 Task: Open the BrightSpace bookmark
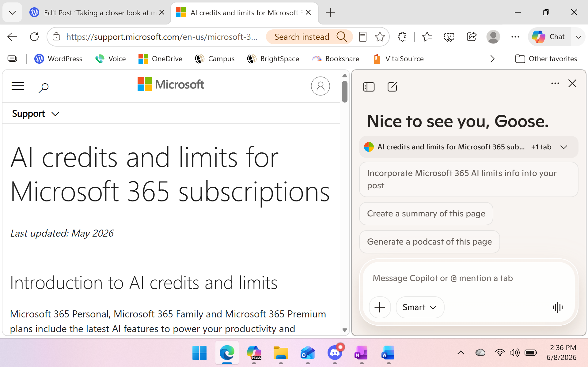[273, 58]
